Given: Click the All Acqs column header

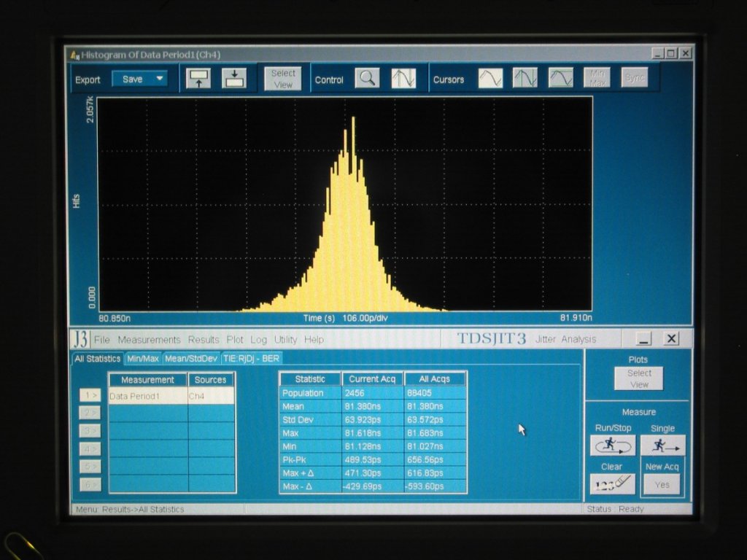Looking at the screenshot, I should [x=435, y=379].
